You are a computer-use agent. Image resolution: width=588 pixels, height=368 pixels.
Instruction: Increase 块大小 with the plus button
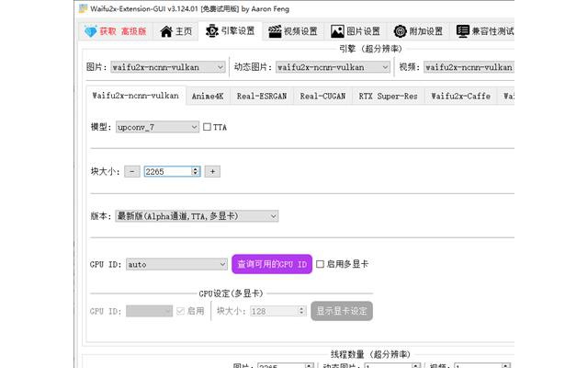[212, 172]
